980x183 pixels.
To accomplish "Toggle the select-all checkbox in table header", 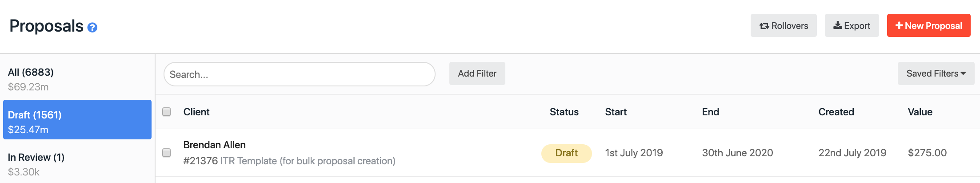I will [167, 112].
